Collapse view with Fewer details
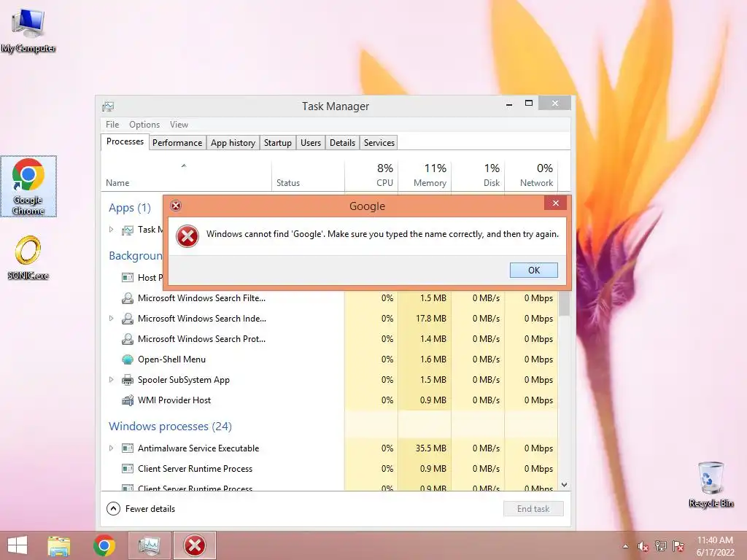The width and height of the screenshot is (747, 560). click(141, 508)
